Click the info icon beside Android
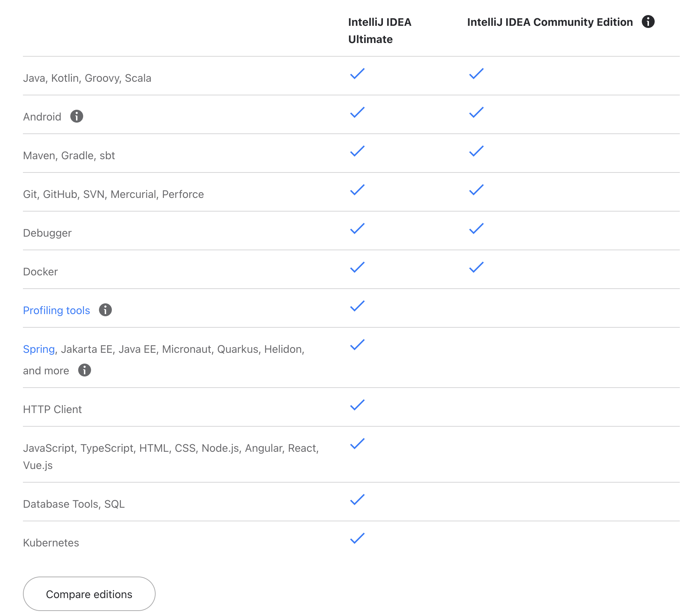 pyautogui.click(x=76, y=116)
